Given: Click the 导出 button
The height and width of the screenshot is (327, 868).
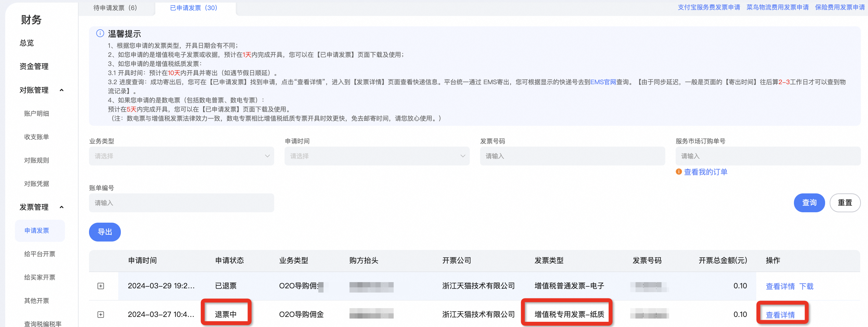Looking at the screenshot, I should tap(105, 232).
